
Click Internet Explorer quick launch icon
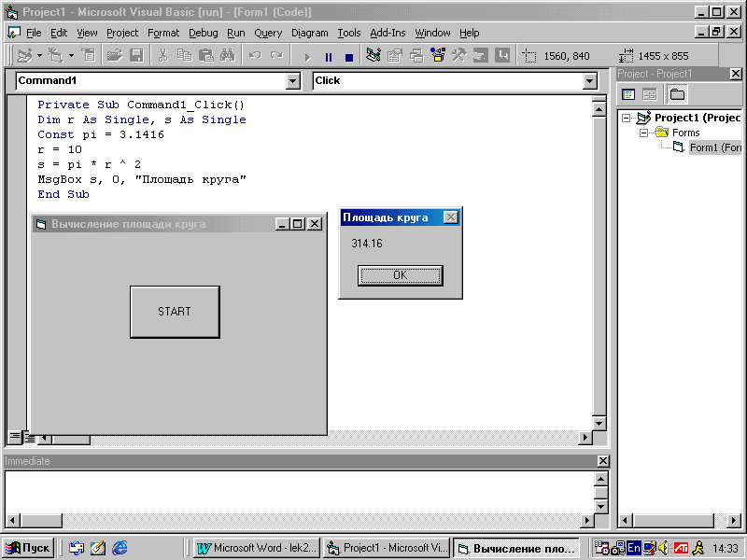120,548
